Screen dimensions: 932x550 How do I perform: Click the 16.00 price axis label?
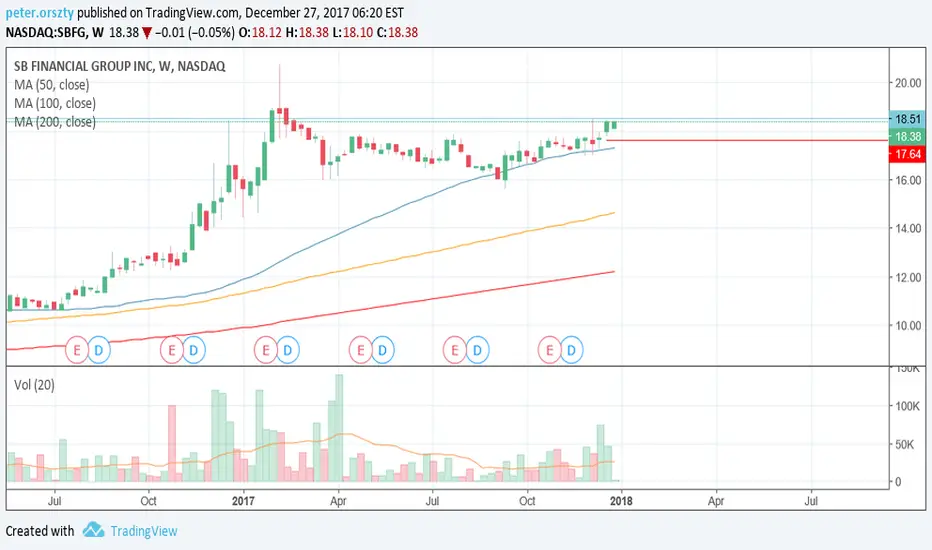coord(908,180)
